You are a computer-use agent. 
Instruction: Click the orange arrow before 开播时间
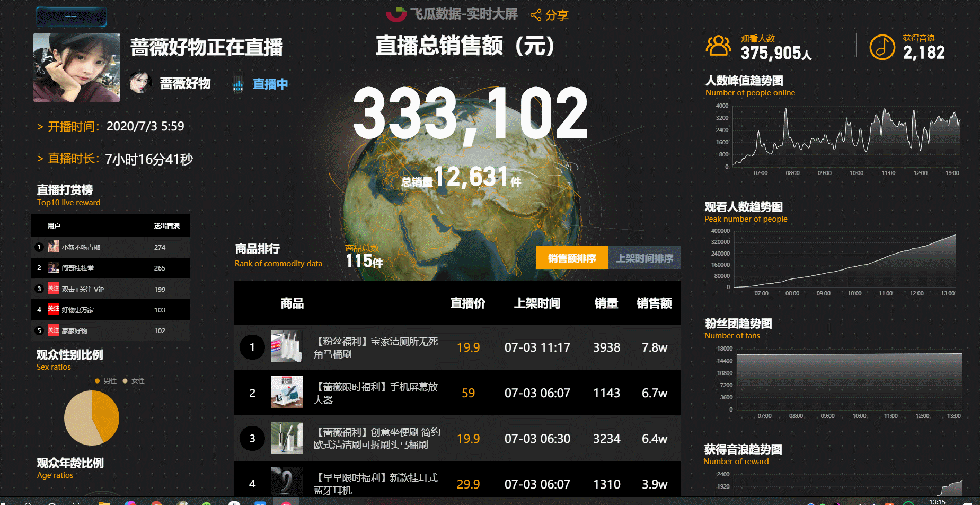(41, 126)
